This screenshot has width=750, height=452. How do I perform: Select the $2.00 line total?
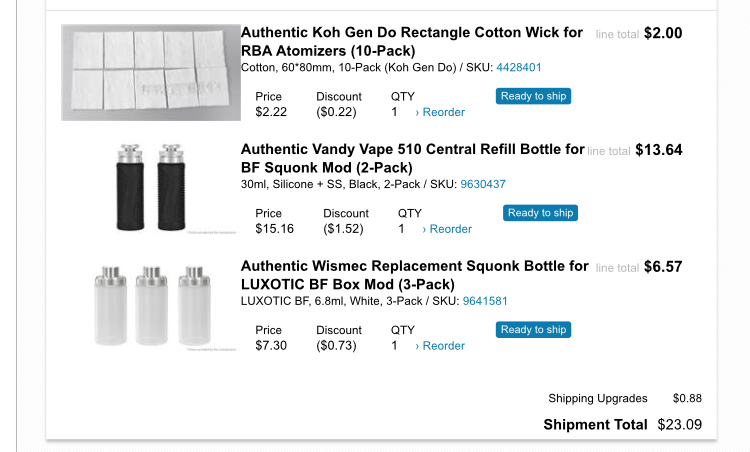[x=663, y=33]
